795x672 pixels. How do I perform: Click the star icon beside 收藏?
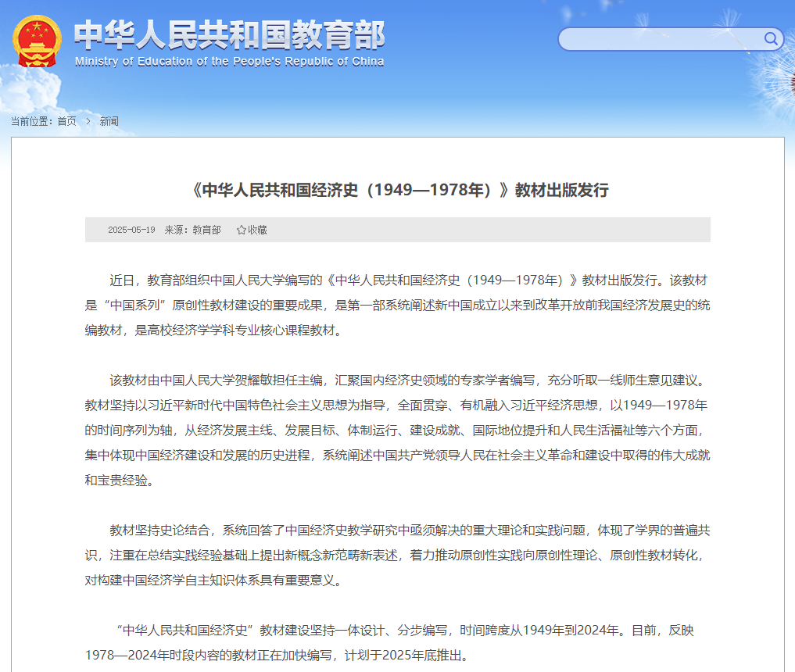tap(242, 230)
